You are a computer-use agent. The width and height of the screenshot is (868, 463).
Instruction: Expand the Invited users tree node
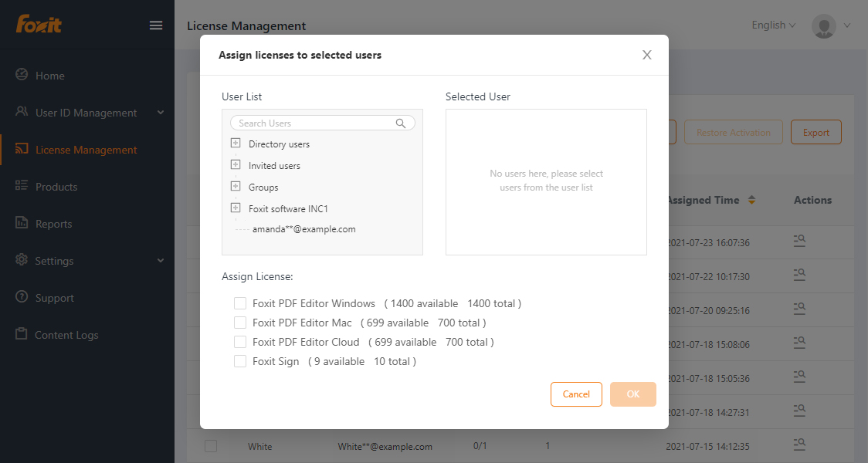click(x=236, y=165)
